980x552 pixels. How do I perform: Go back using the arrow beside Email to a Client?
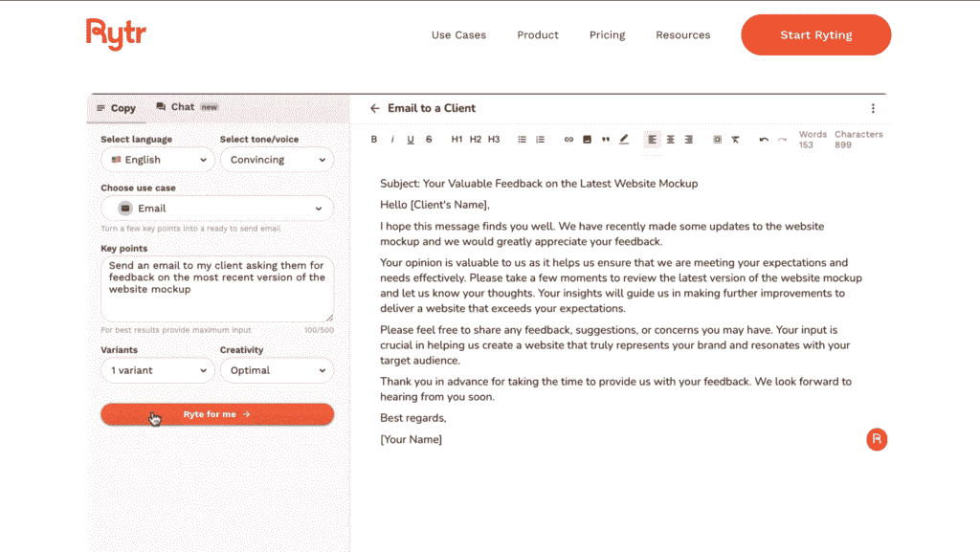375,109
